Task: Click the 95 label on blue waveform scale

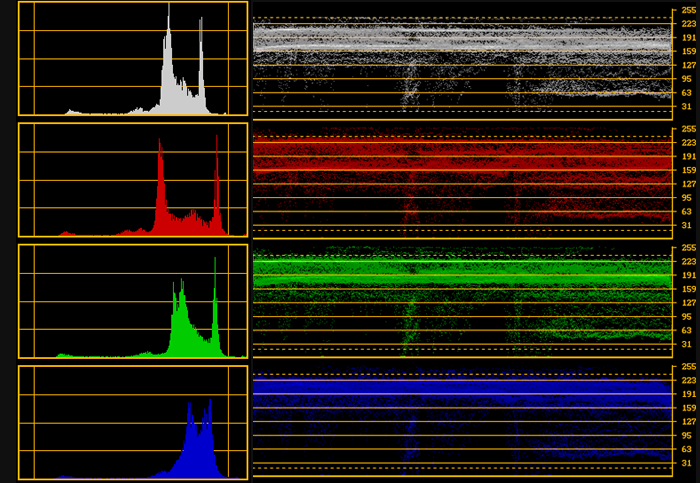Action: [x=687, y=435]
